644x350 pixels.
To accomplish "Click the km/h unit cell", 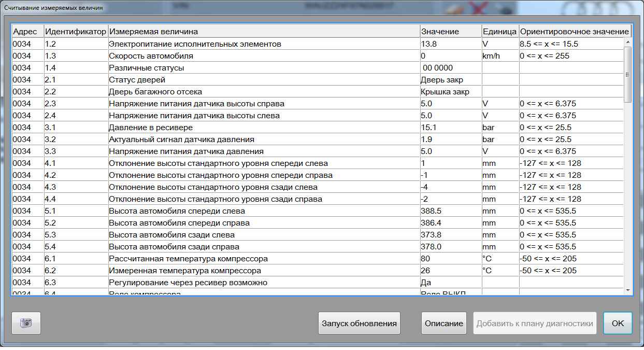I will coord(500,56).
